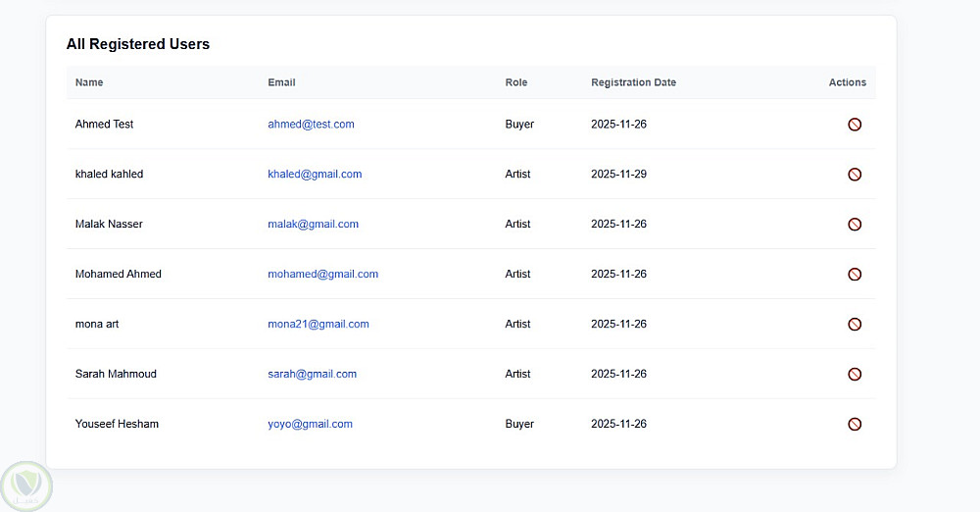Click the Name column header
Screen dimensions: 980x512
pos(89,82)
